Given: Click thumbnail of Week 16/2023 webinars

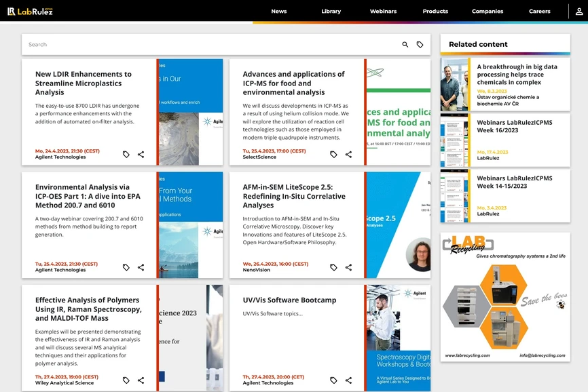Looking at the screenshot, I should [x=455, y=140].
